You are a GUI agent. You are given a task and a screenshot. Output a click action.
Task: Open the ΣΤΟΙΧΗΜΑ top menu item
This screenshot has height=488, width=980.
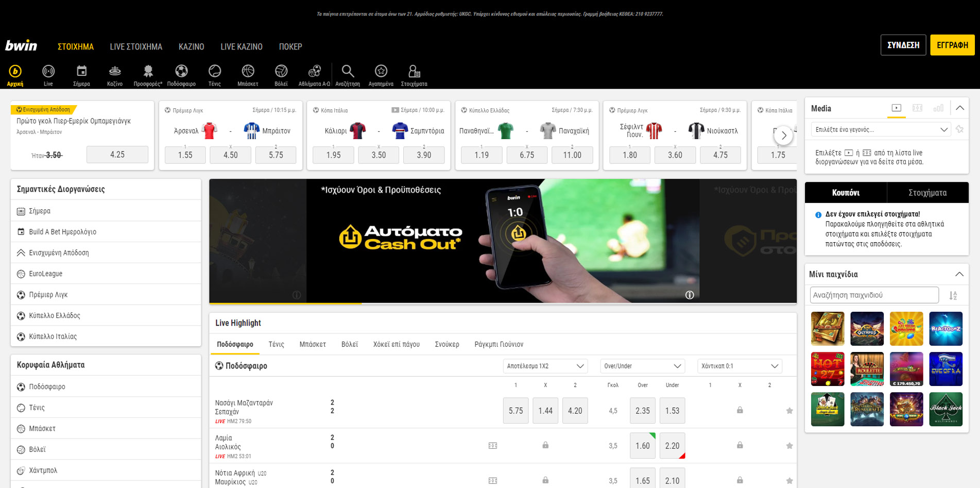point(76,46)
